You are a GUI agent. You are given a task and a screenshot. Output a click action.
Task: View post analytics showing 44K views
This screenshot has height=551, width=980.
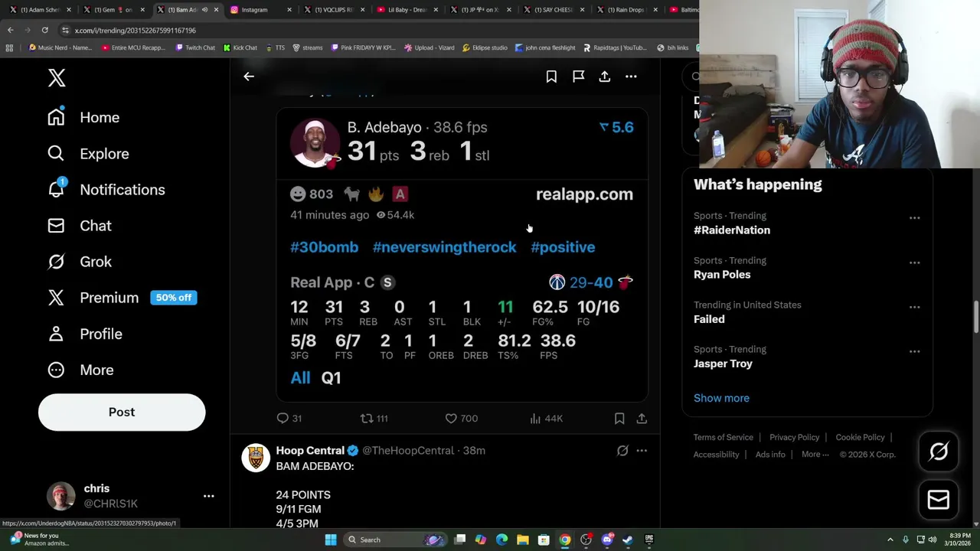click(546, 419)
